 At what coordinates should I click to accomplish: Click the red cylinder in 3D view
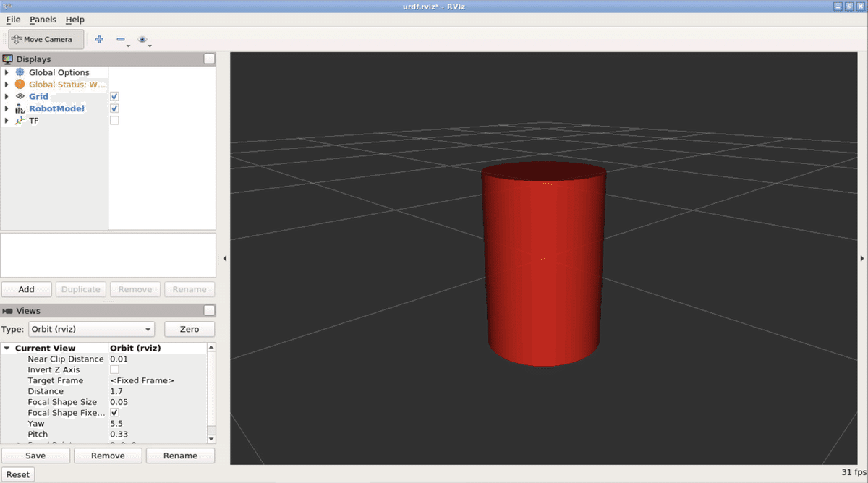[543, 264]
